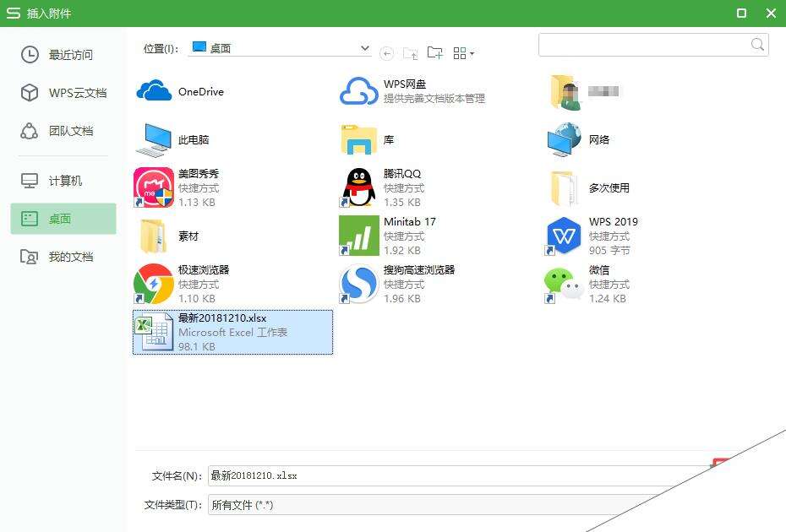Viewport: 786px width, 532px height.
Task: Maximize the 插入附件 dialog
Action: tap(741, 13)
